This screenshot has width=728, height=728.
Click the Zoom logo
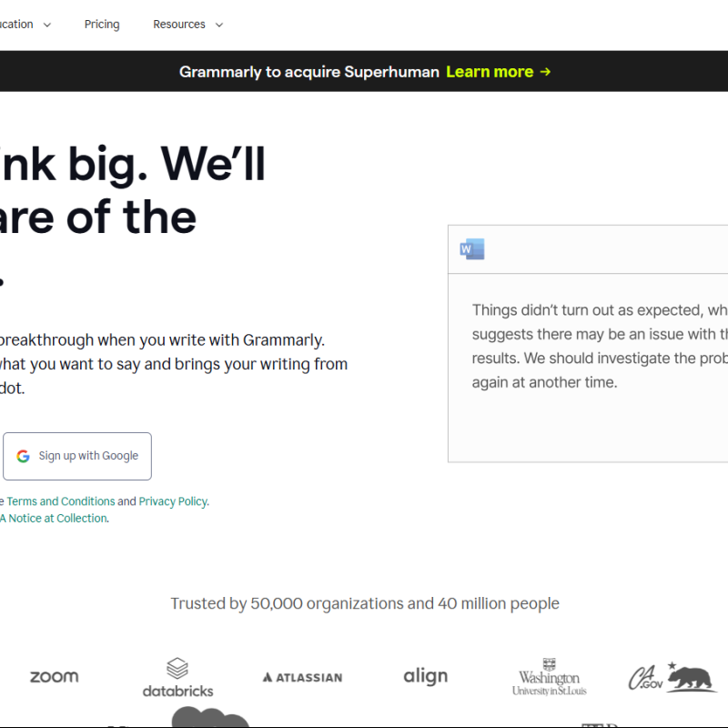click(54, 676)
